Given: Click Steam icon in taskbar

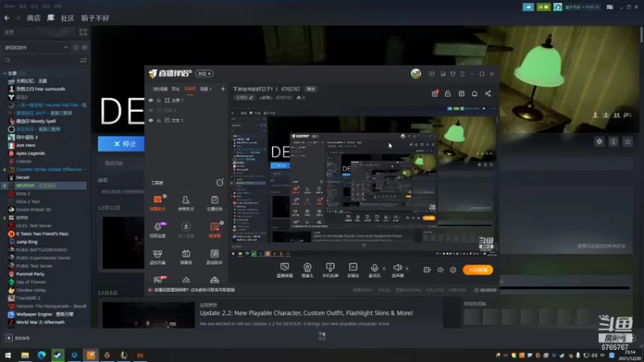Looking at the screenshot, I should coord(58,355).
